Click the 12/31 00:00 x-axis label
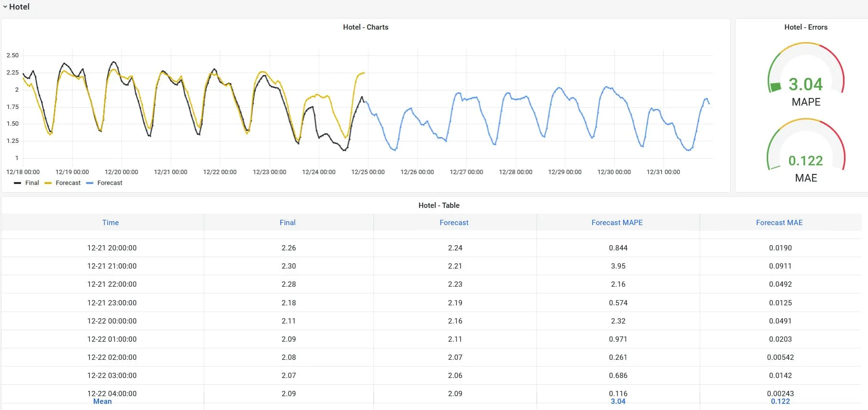Viewport: 868px width, 410px height. pyautogui.click(x=663, y=172)
